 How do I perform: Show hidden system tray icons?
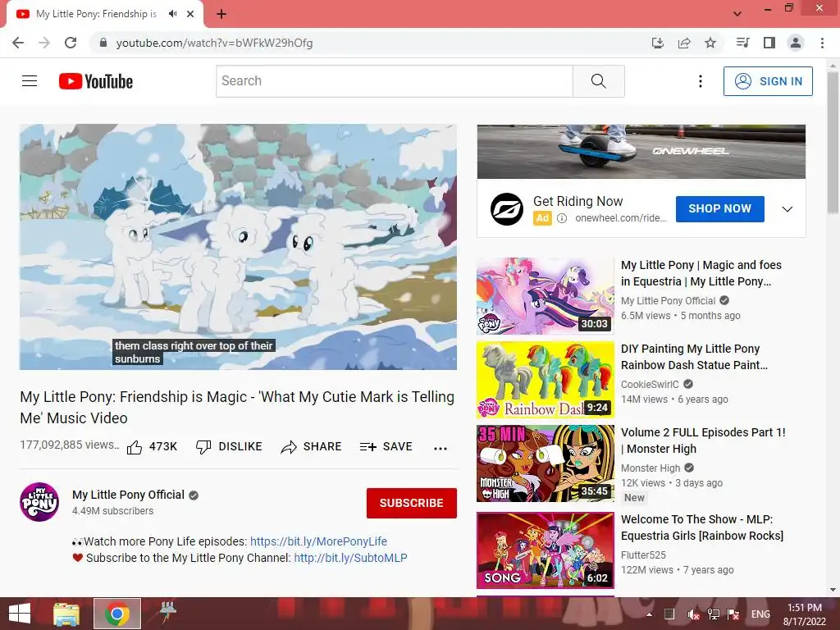[x=650, y=614]
